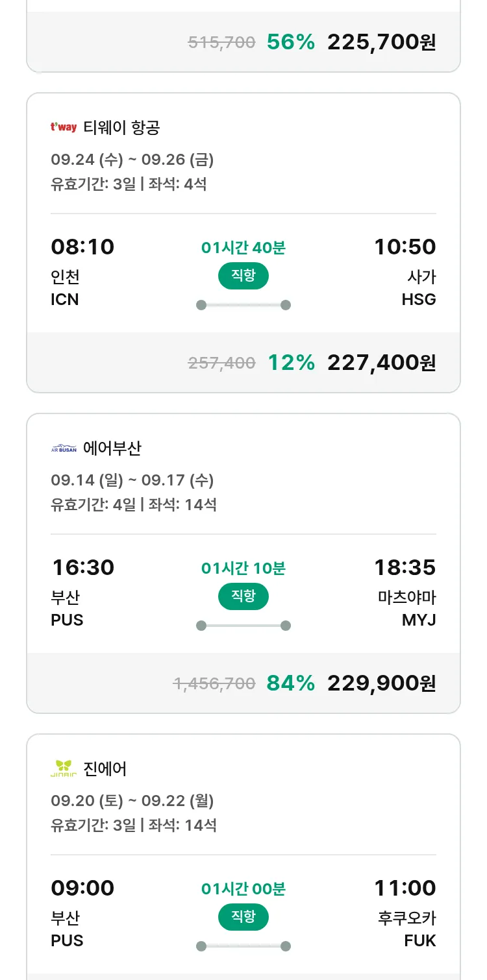Open the 진에어 airline name
The width and height of the screenshot is (487, 980).
[x=105, y=768]
